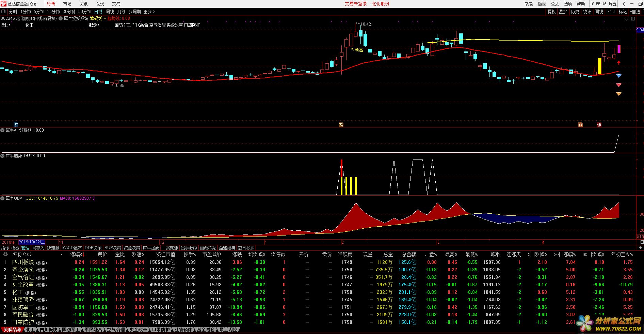Click the 通达信 app logo icon

point(4,4)
